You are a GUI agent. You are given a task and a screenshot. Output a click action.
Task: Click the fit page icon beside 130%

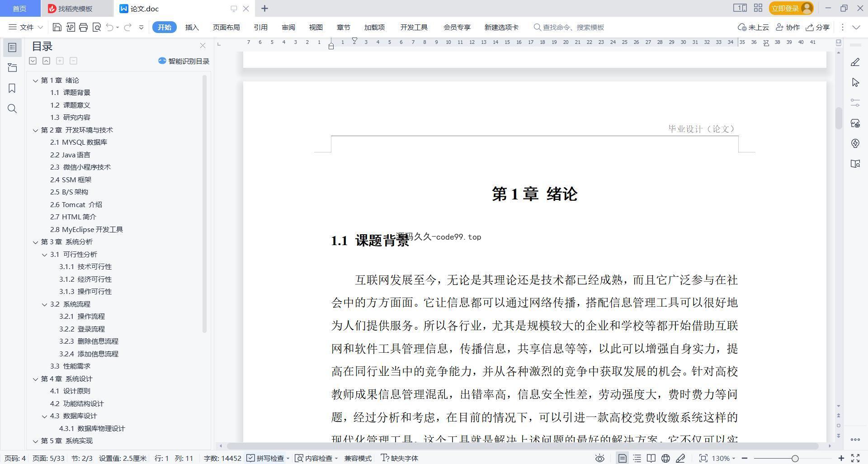pos(703,458)
